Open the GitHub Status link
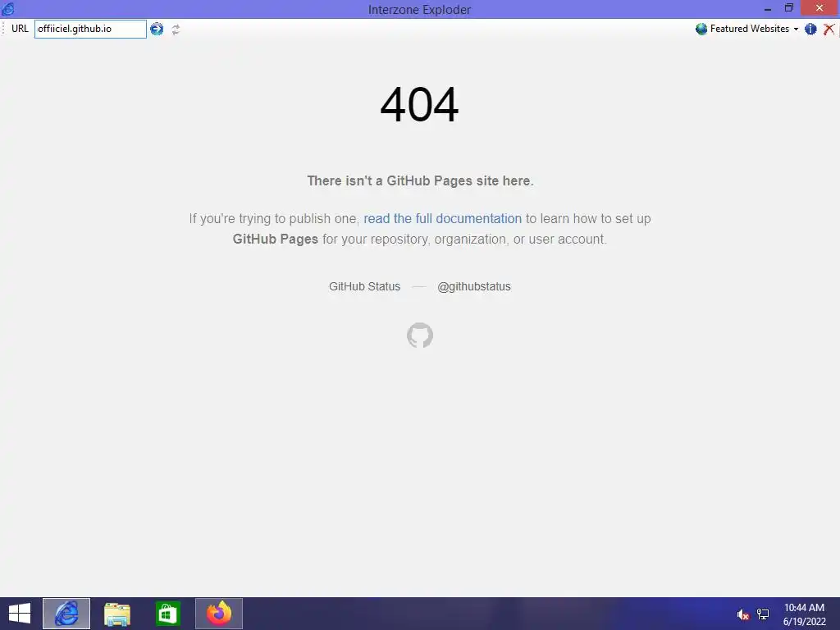840x630 pixels. point(364,286)
